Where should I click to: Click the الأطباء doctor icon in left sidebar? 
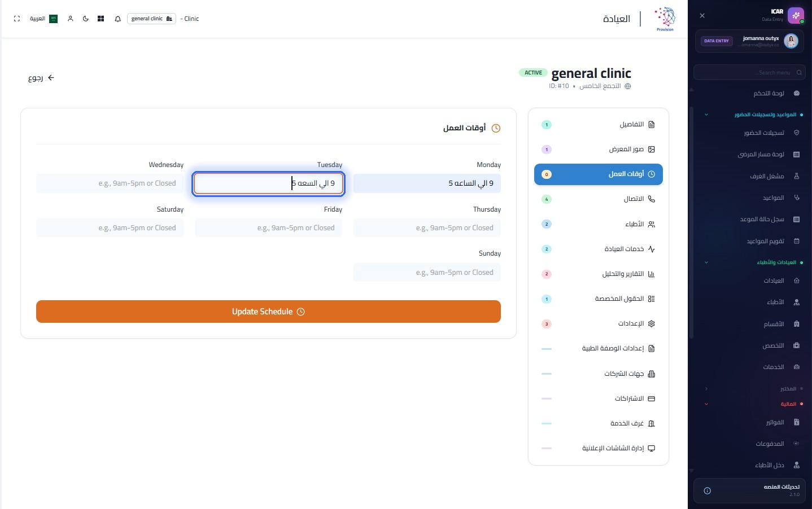click(x=796, y=302)
